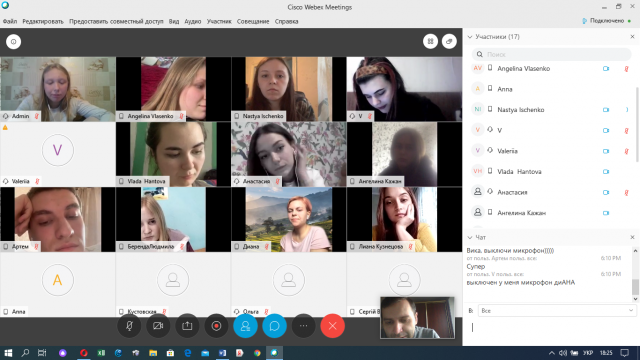640x360 pixels.
Task: Open meeting info icon
Action: 13,42
